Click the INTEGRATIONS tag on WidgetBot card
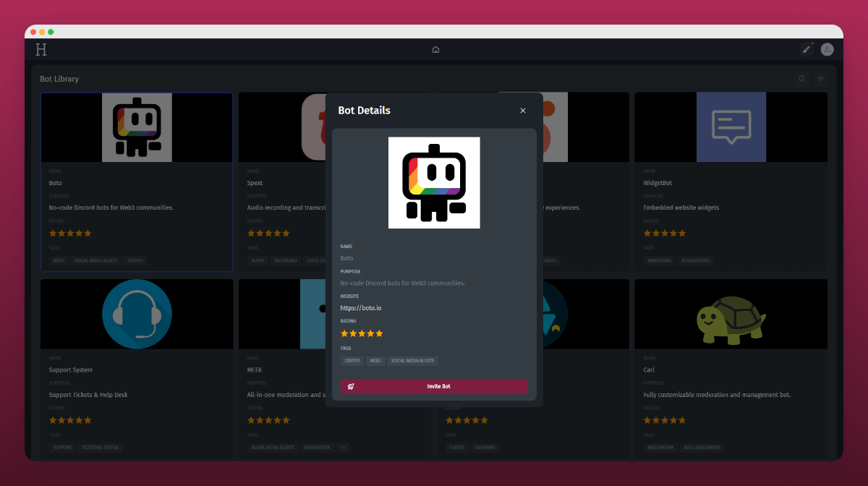Image resolution: width=868 pixels, height=486 pixels. [695, 260]
